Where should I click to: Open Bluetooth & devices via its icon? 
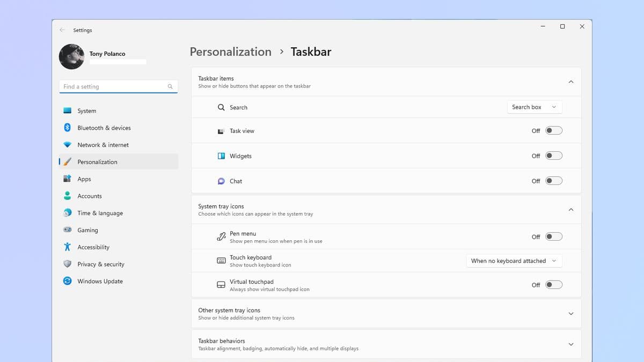(x=67, y=128)
